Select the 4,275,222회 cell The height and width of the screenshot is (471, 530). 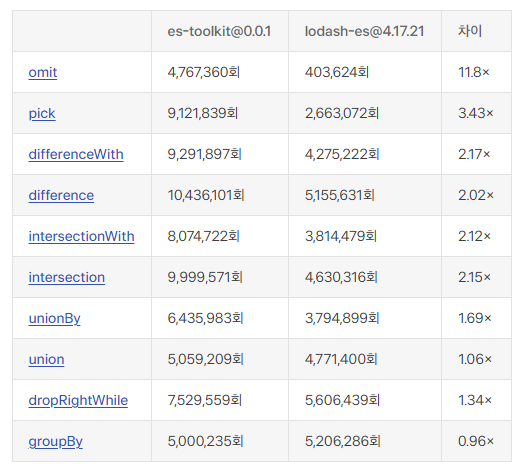click(x=365, y=154)
